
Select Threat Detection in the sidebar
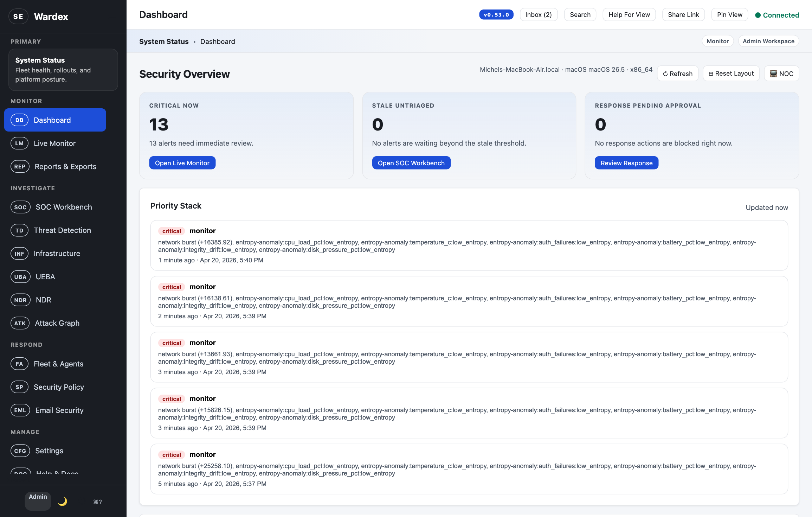(62, 230)
